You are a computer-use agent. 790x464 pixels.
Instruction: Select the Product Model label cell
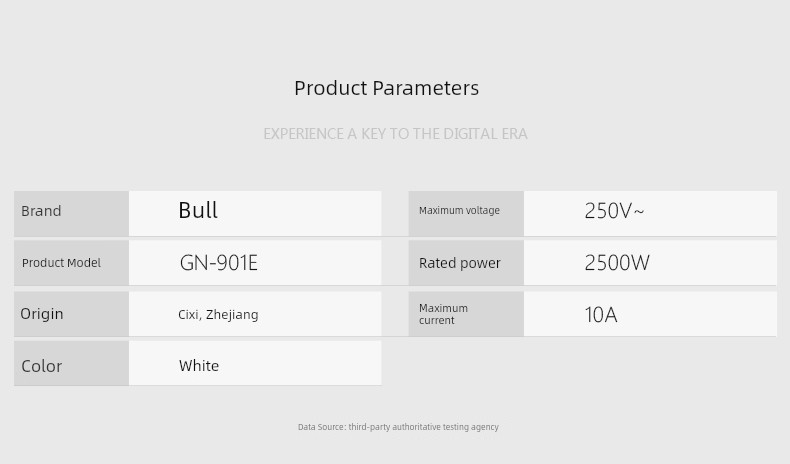coord(71,263)
